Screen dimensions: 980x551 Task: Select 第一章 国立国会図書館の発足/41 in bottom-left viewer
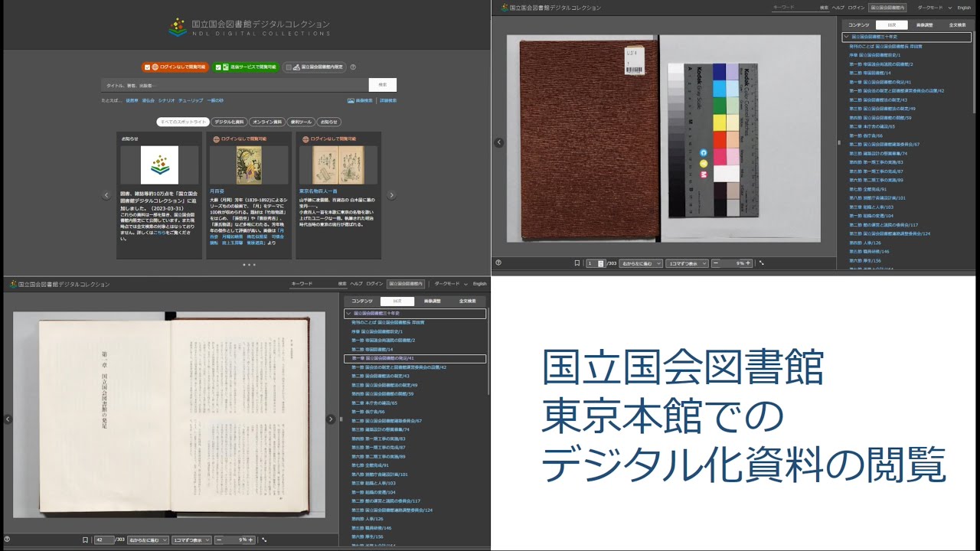click(x=415, y=358)
